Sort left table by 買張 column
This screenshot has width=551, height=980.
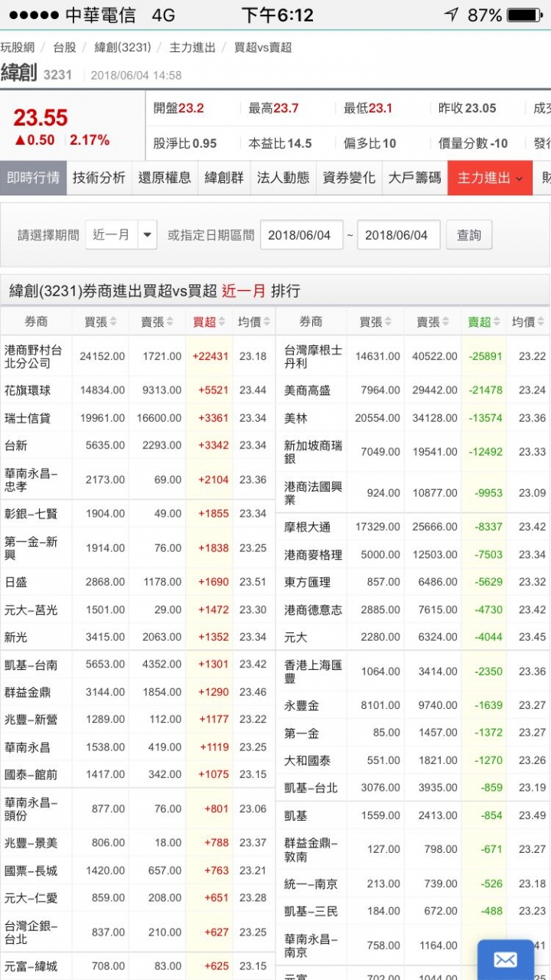(x=100, y=322)
